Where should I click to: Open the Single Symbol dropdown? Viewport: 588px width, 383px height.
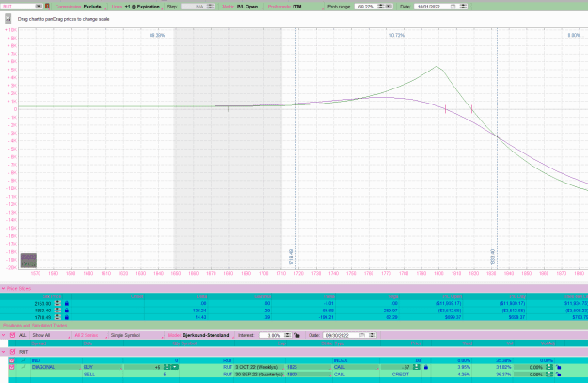136,335
